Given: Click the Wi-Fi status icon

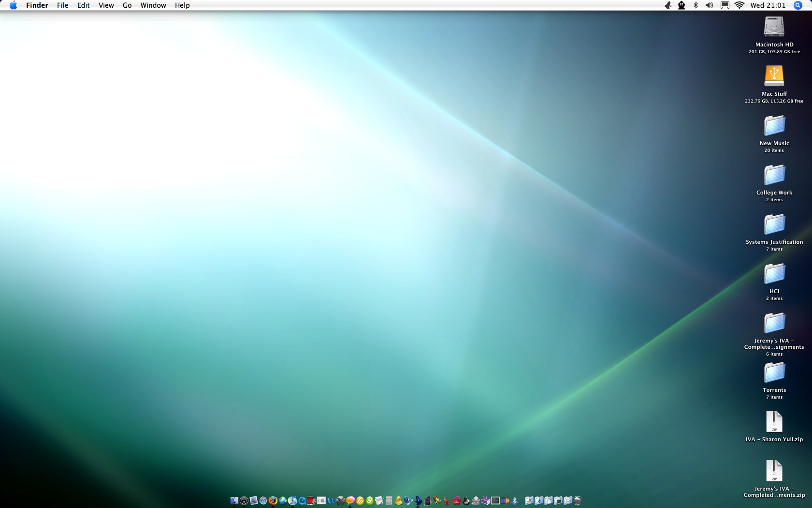Looking at the screenshot, I should point(739,5).
